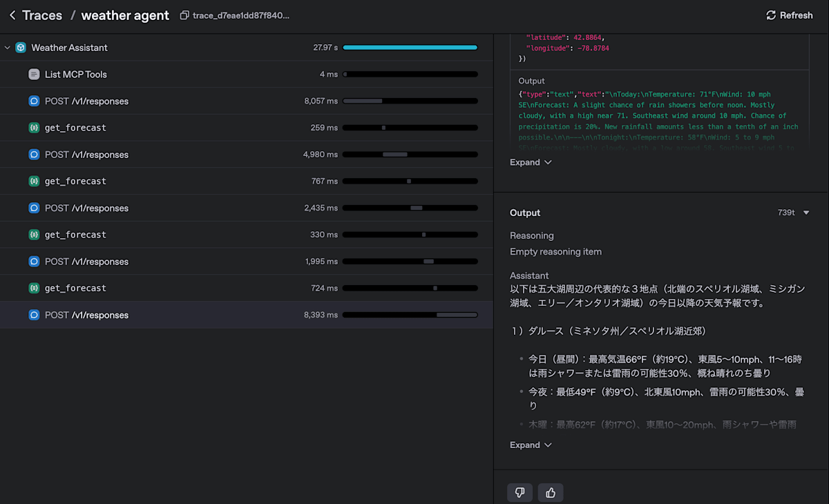Click the List MCP Tools row icon
829x504 pixels.
tap(34, 74)
